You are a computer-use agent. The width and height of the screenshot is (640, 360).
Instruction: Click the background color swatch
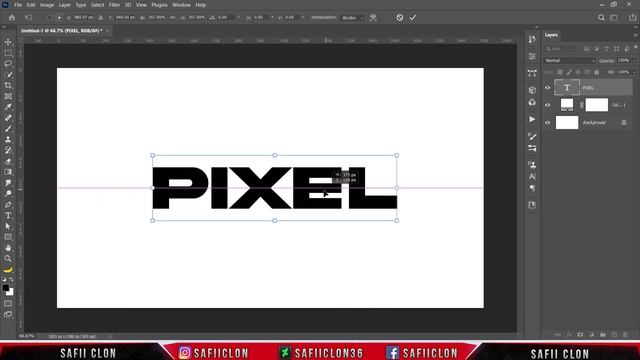(x=11, y=293)
